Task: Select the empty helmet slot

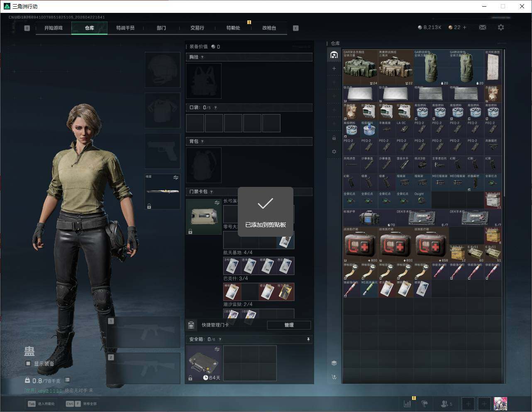Action: 163,69
